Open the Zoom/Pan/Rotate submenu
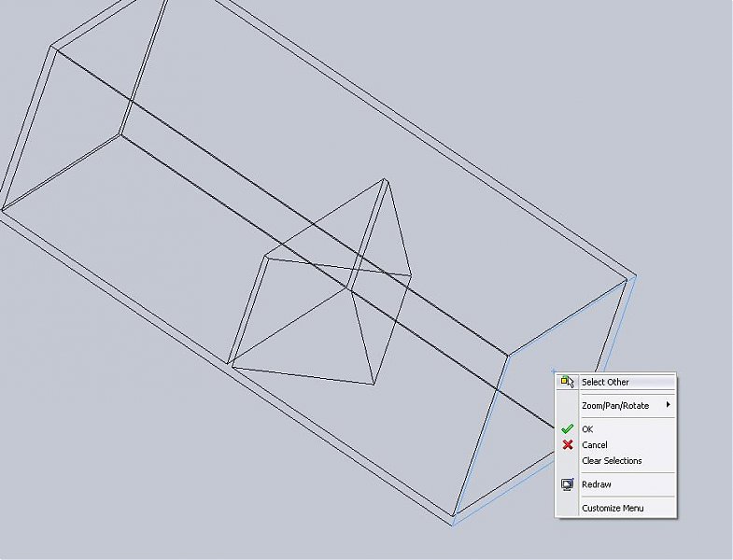The width and height of the screenshot is (733, 560). (615, 406)
